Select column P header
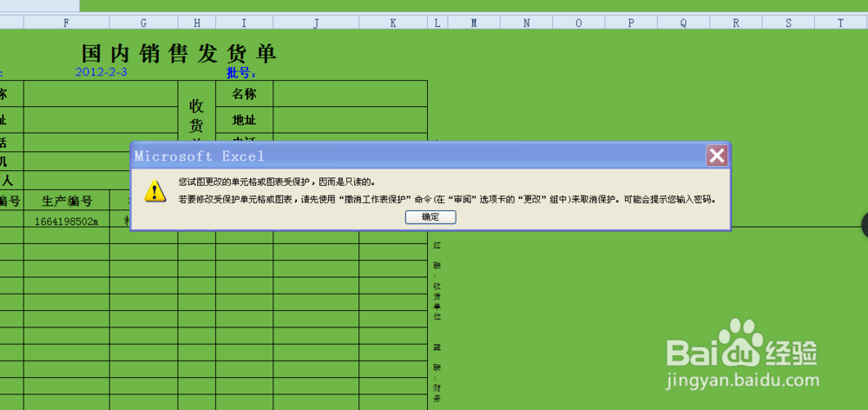 [631, 23]
